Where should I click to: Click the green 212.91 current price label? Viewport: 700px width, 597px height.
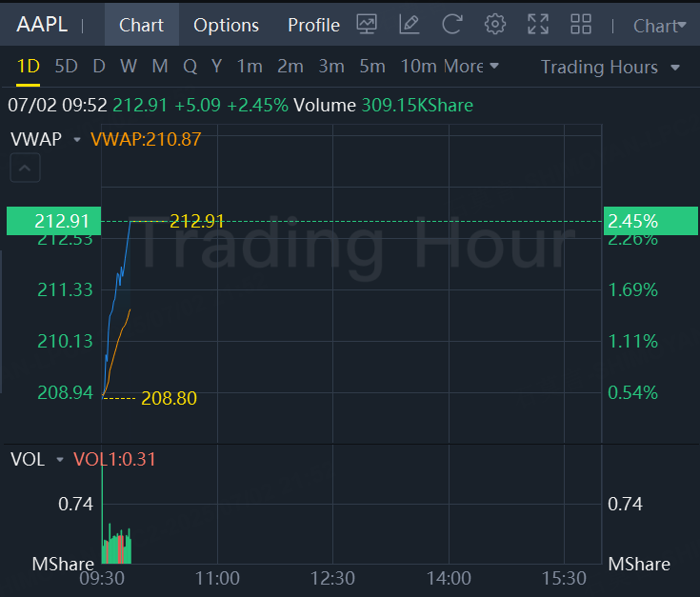click(53, 221)
